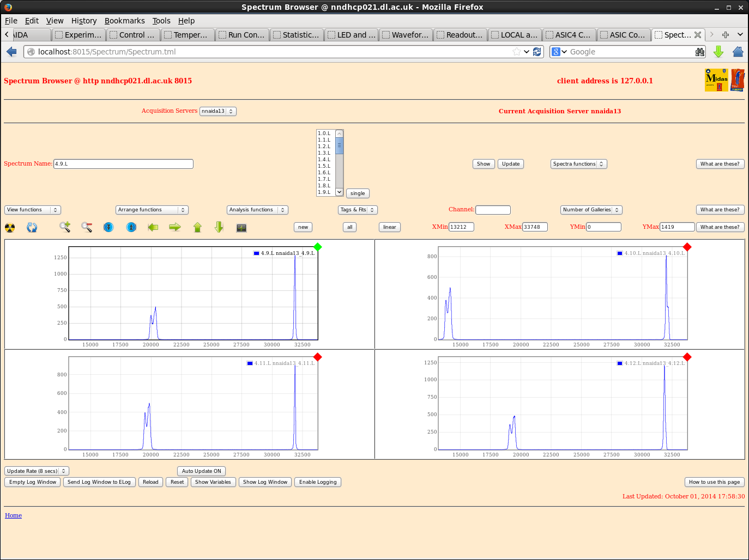Switch to the Wavefor... tab
Image resolution: width=749 pixels, height=560 pixels.
(406, 35)
